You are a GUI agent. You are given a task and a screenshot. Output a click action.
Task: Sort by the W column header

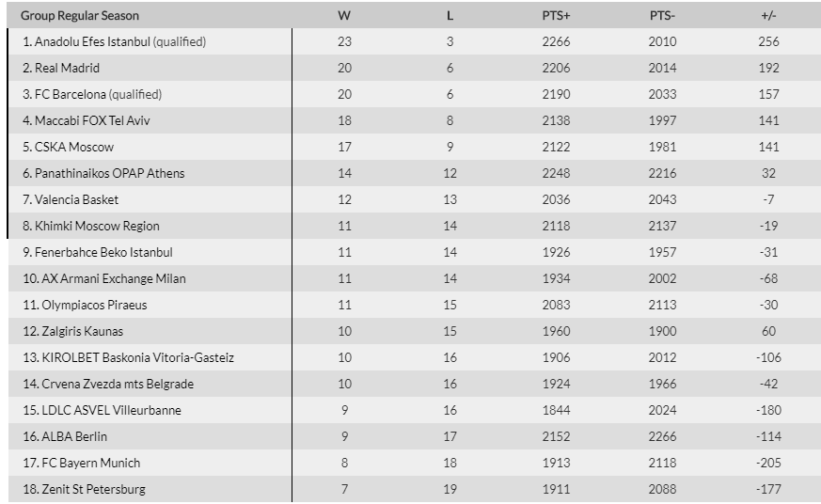[x=344, y=16]
